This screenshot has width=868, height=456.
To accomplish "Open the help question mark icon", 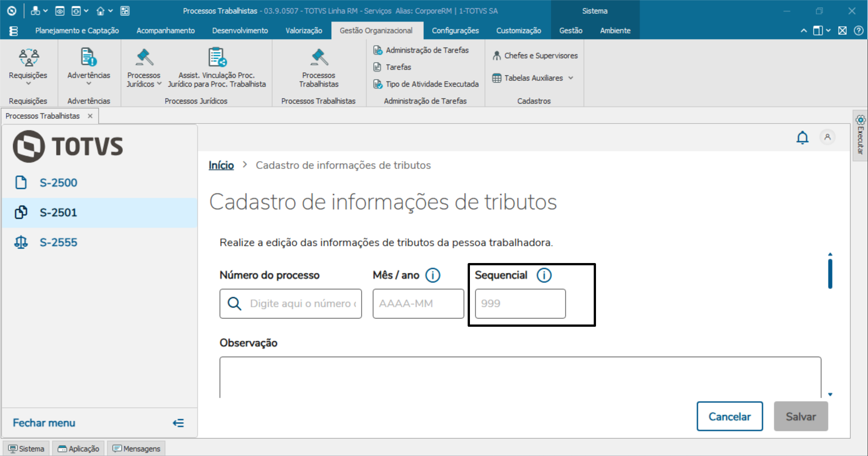I will click(x=859, y=31).
